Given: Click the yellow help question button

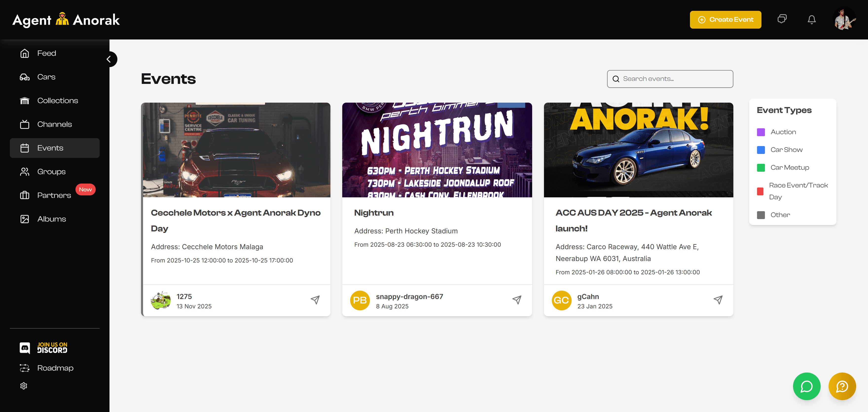Looking at the screenshot, I should 842,386.
